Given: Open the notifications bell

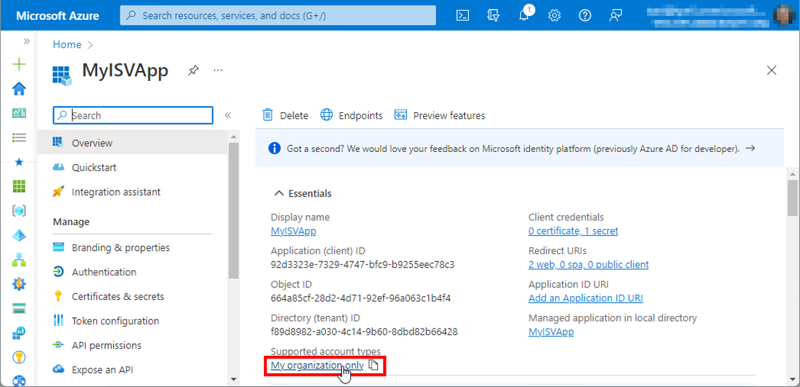Looking at the screenshot, I should tap(524, 15).
